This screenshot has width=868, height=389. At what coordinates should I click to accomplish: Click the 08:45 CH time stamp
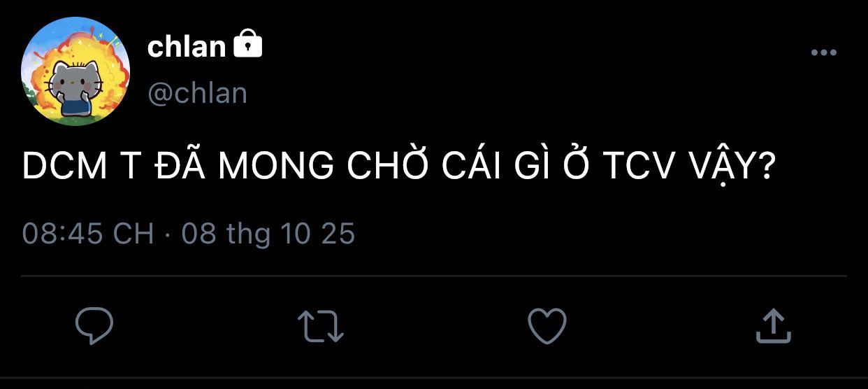(x=87, y=233)
